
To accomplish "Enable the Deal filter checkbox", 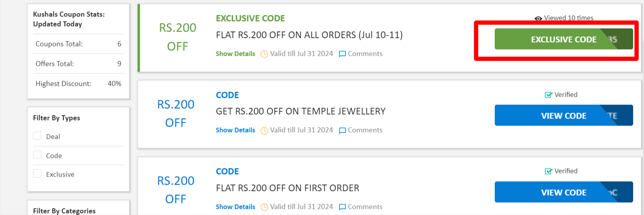I will point(37,136).
